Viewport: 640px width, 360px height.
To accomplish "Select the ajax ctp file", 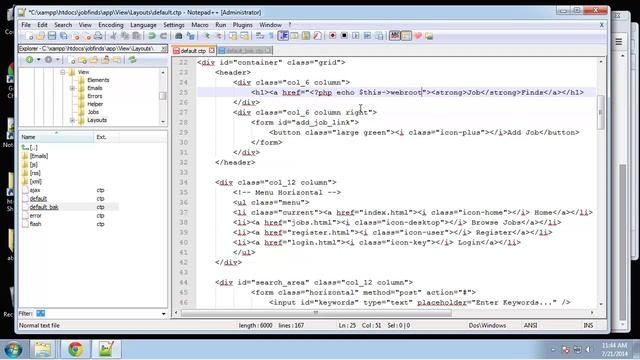I will 35,190.
